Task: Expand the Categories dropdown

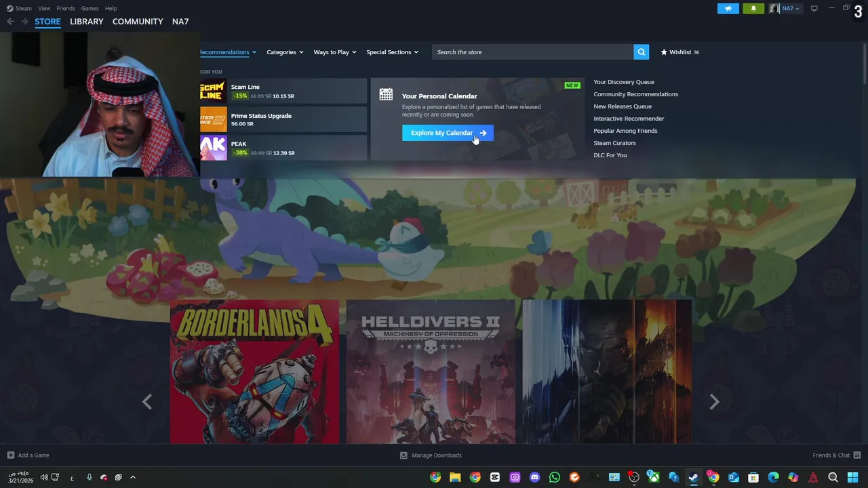Action: pos(285,52)
